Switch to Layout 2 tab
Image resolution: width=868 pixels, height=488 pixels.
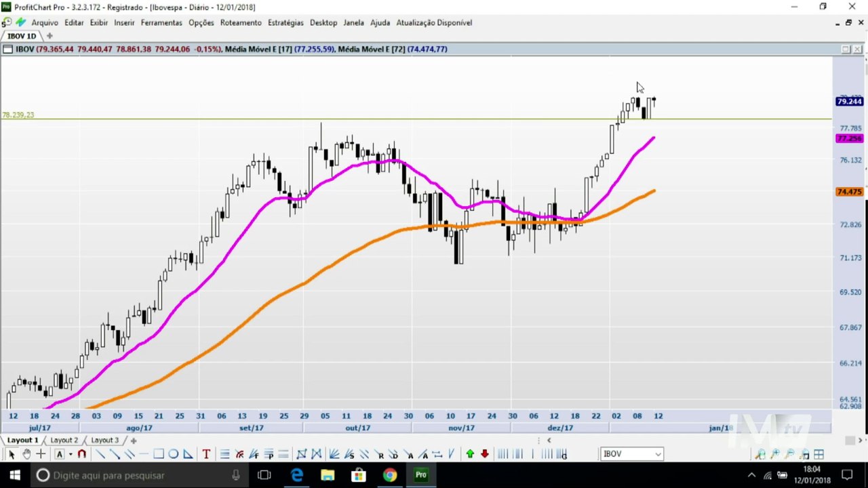click(64, 440)
